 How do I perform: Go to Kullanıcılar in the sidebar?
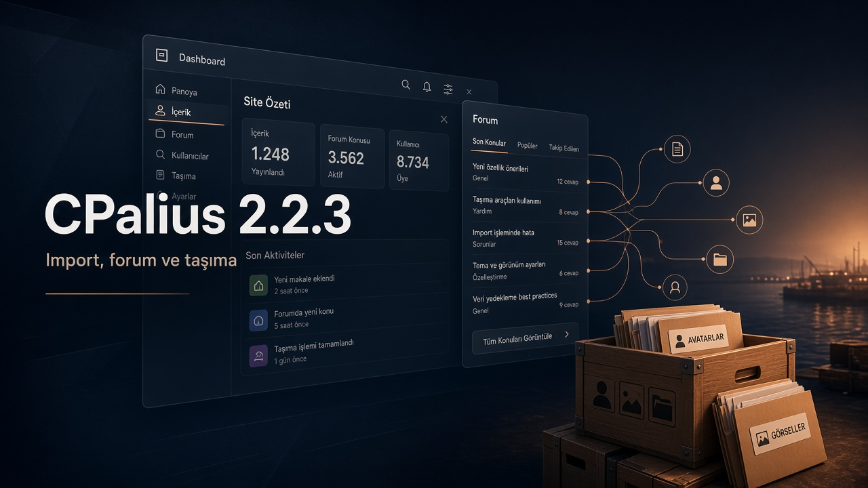pyautogui.click(x=183, y=155)
